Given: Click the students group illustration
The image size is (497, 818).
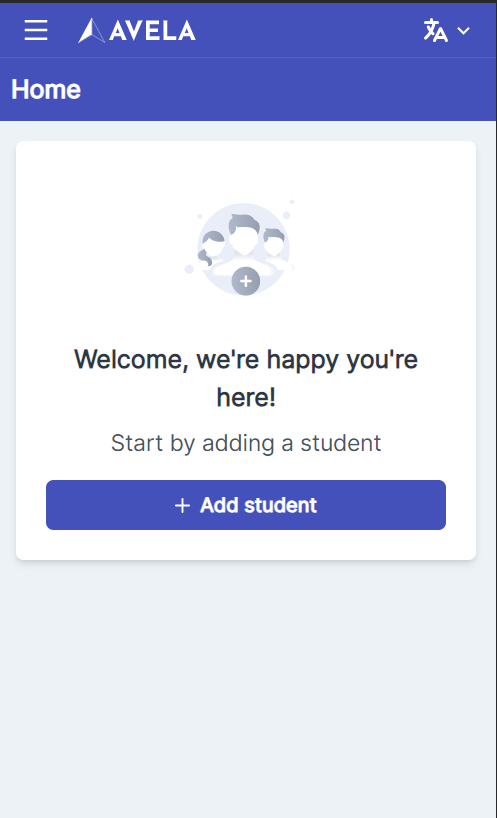Looking at the screenshot, I should coord(242,248).
